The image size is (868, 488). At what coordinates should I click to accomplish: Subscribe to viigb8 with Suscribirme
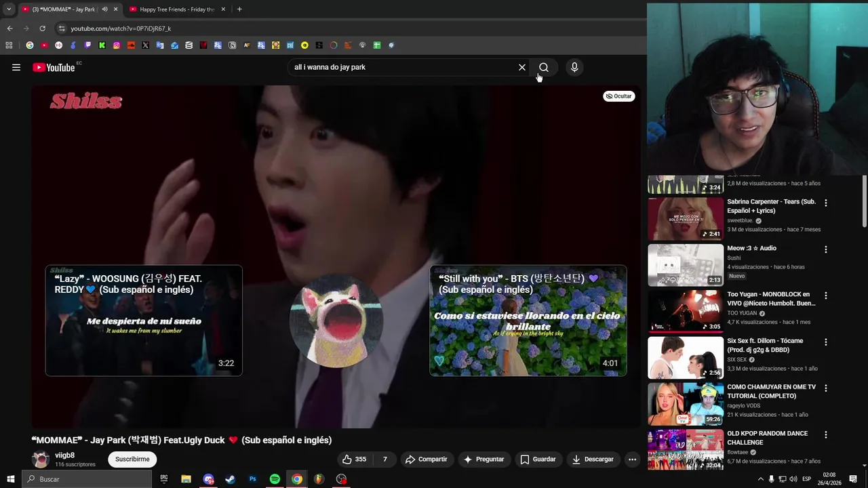pos(132,459)
